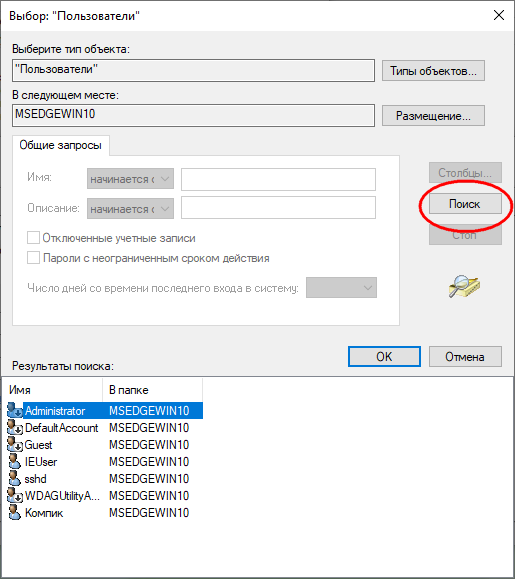The image size is (515, 579).
Task: Select the IEUser account icon
Action: click(x=15, y=462)
